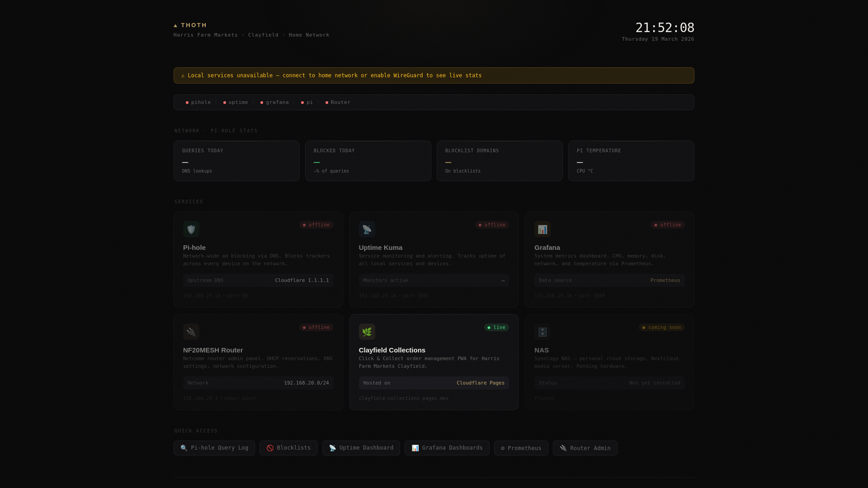Click the Router status dot indicator

coord(327,103)
